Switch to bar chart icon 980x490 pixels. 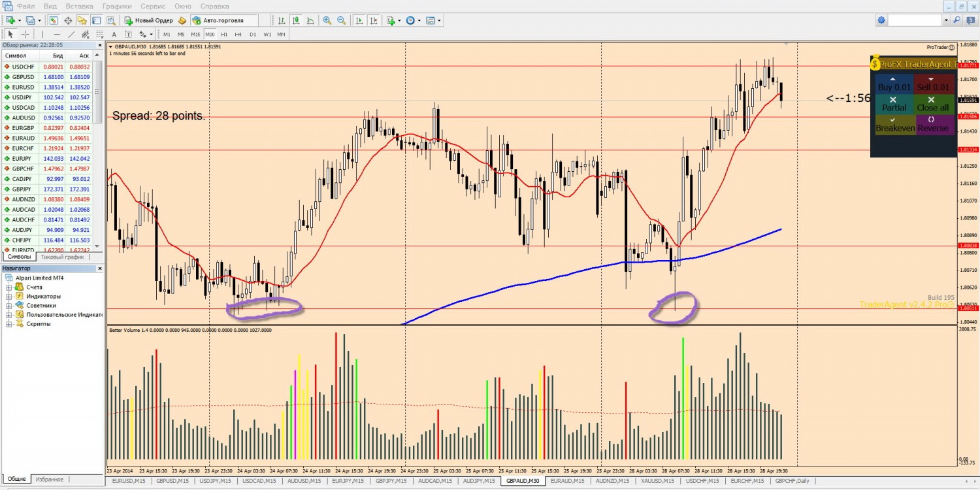(281, 20)
